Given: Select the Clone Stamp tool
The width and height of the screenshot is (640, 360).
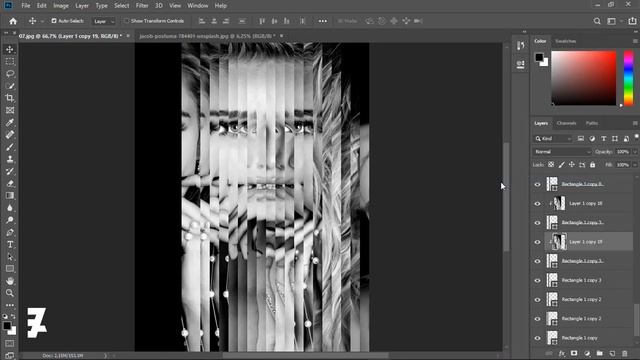Looking at the screenshot, I should pos(10,159).
